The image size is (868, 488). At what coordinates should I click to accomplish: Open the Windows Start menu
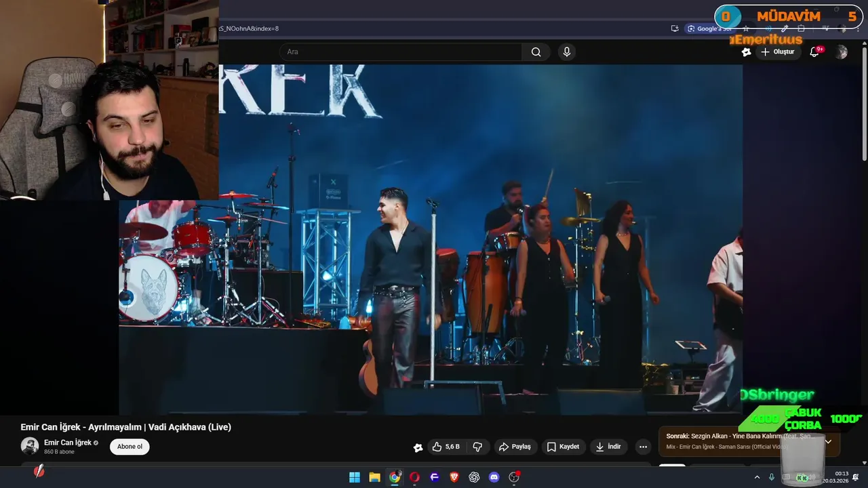point(355,477)
